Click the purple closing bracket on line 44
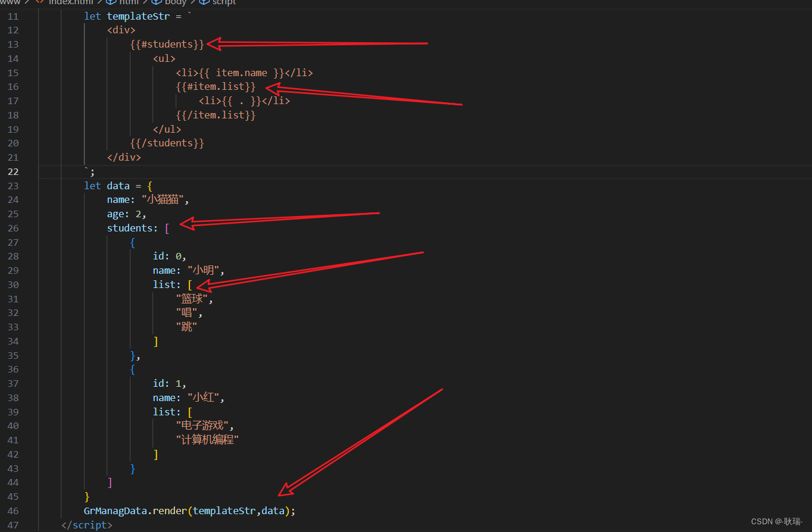Image resolution: width=812 pixels, height=532 pixels. [x=110, y=483]
